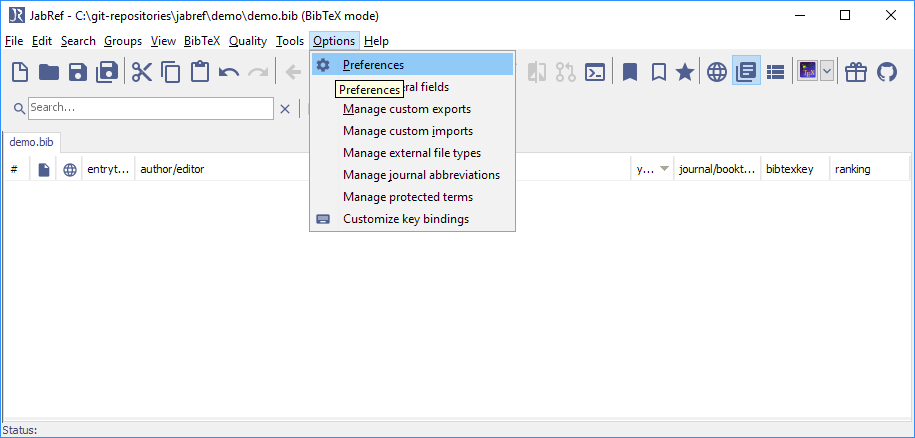915x438 pixels.
Task: Select Manage journal abbreviations
Action: pos(412,175)
